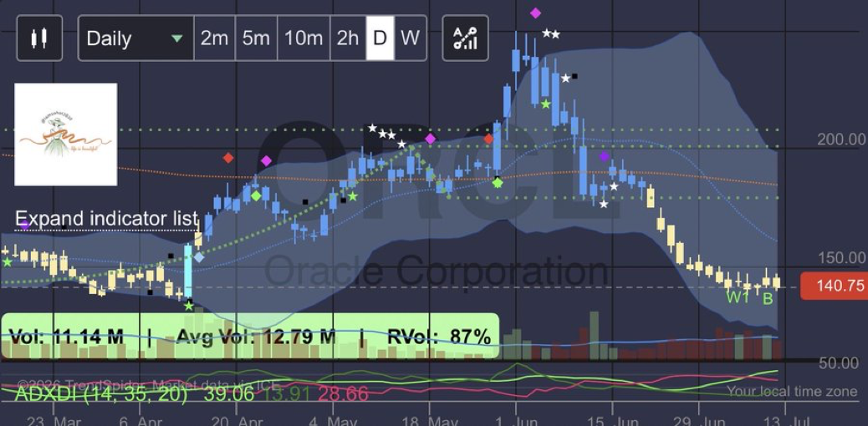Click the ADXDI (14, 35, 20) indicator label
868x426 pixels.
[100, 394]
